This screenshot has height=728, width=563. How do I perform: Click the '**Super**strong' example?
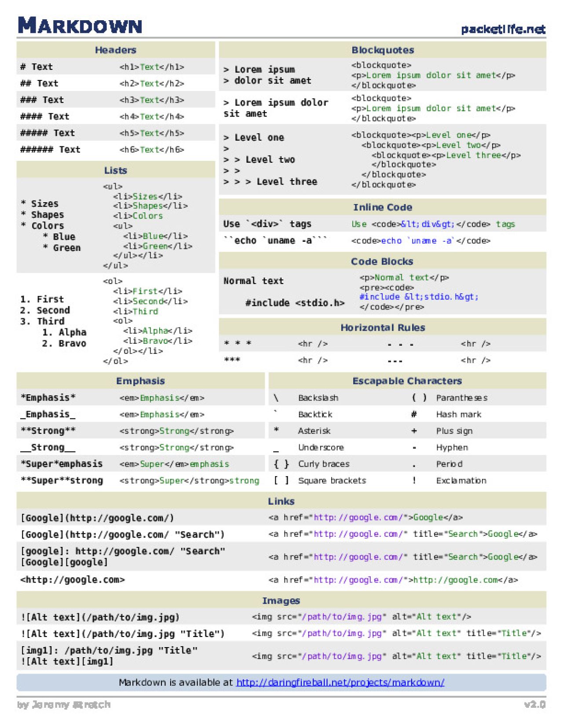tap(62, 480)
